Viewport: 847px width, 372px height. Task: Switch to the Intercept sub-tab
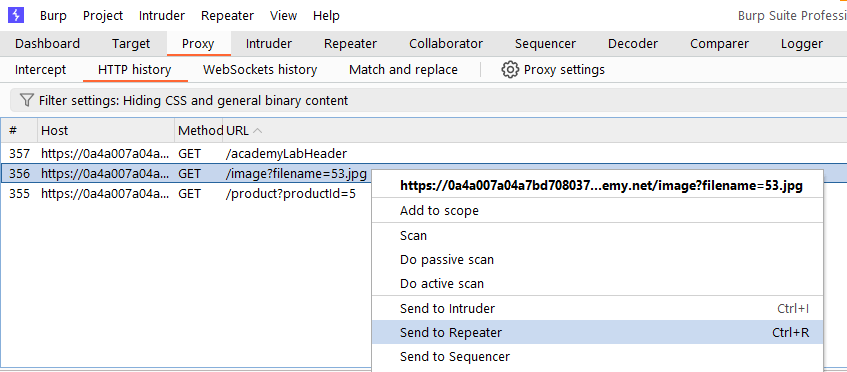coord(41,70)
